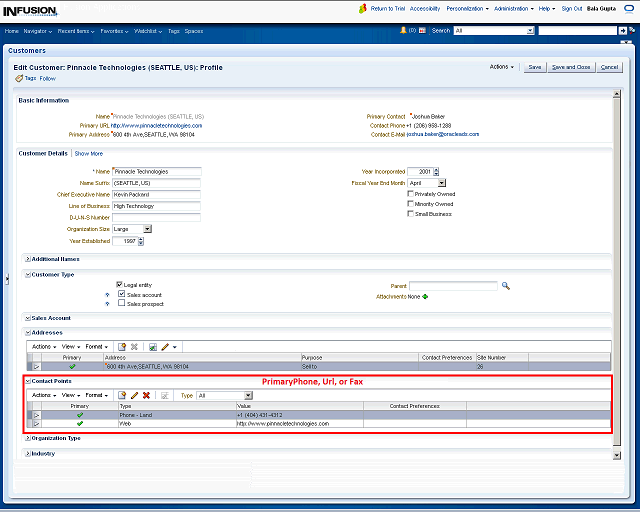Click the create icon in Contact Points toolbar
640x512 pixels.
(122, 396)
